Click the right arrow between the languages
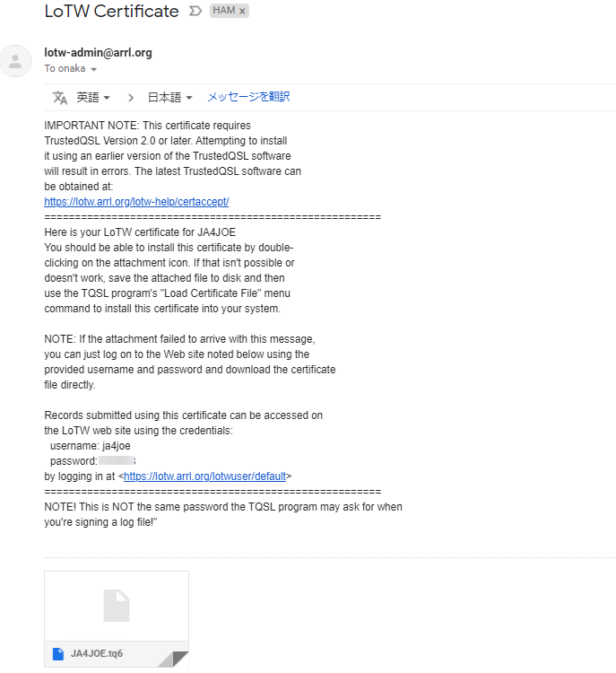Viewport: 616px width, 673px height. click(131, 98)
